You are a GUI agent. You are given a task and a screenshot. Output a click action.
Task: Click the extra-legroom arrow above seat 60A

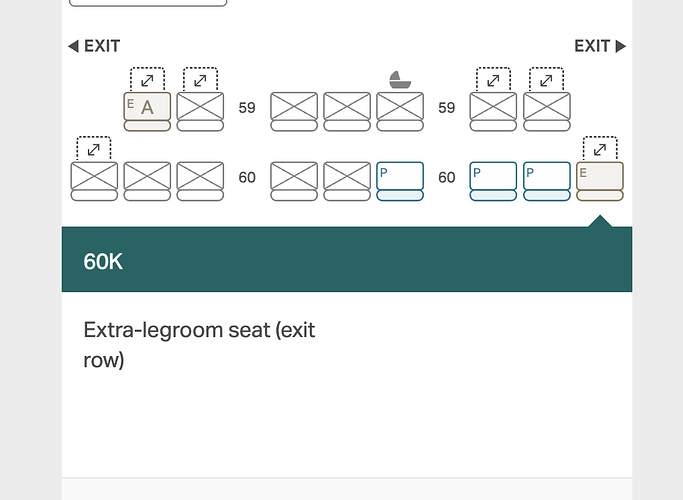point(94,149)
